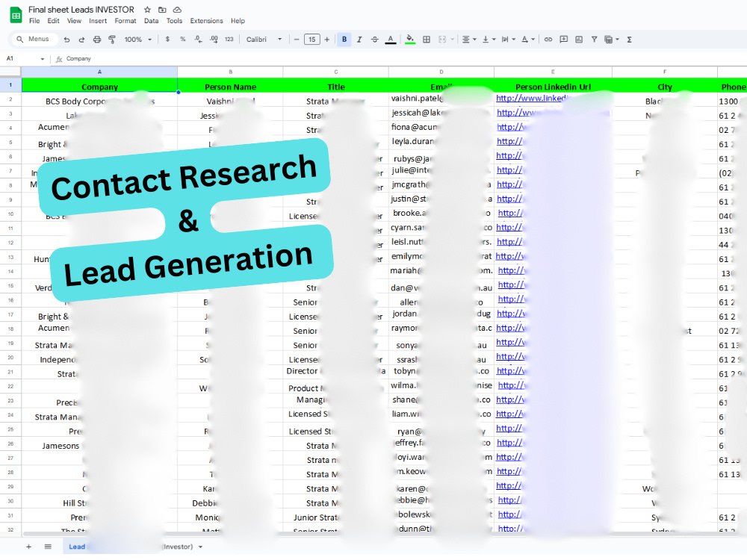
Task: Open the Help menu
Action: (238, 21)
